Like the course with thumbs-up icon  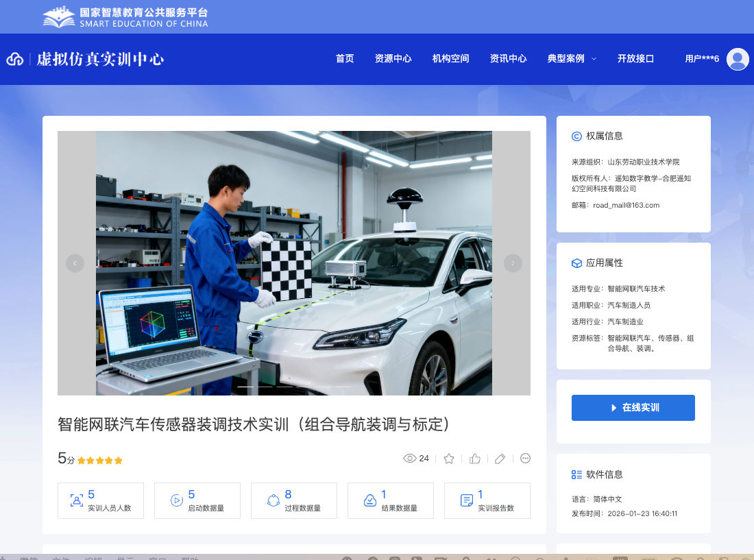475,459
